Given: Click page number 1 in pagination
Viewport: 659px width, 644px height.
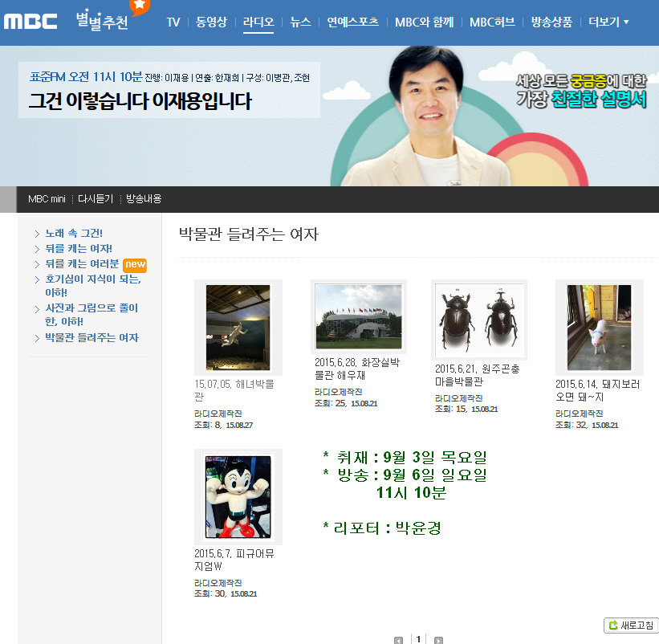Looking at the screenshot, I should [417, 639].
